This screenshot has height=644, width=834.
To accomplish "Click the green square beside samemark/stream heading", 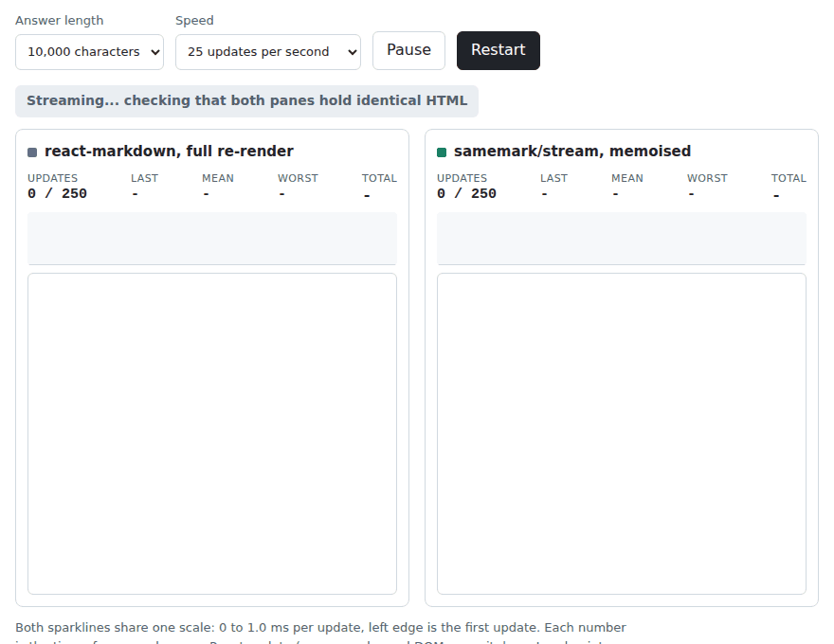I will pyautogui.click(x=442, y=152).
